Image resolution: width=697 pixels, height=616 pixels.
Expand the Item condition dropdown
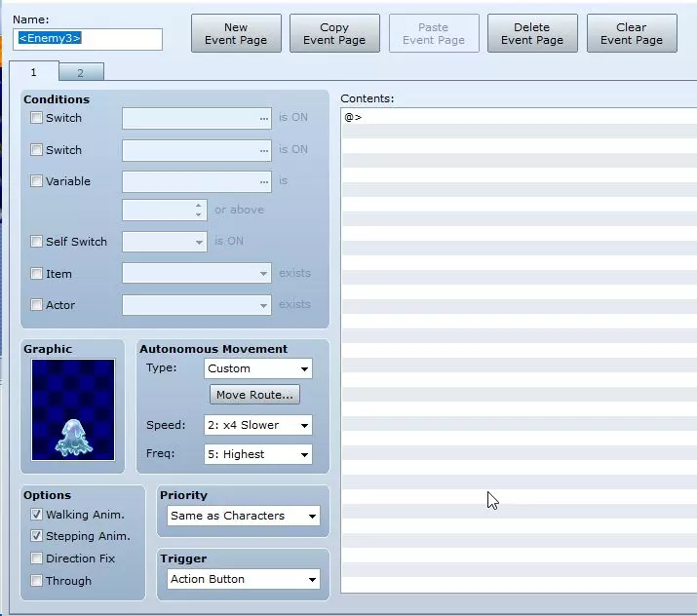tap(197, 273)
